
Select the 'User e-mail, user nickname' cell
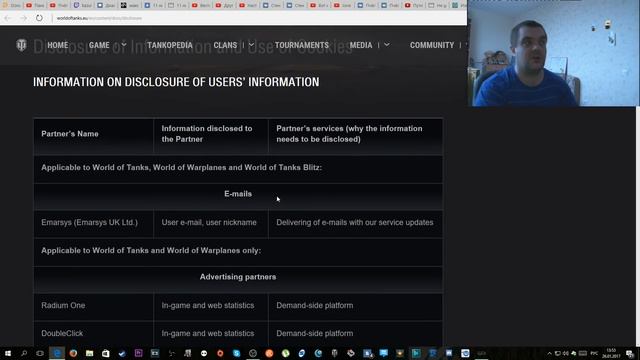pyautogui.click(x=211, y=223)
